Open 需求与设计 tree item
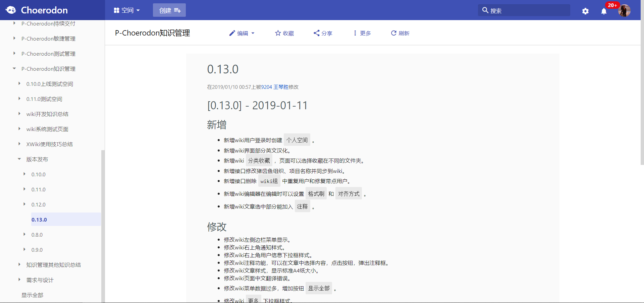 click(x=40, y=280)
